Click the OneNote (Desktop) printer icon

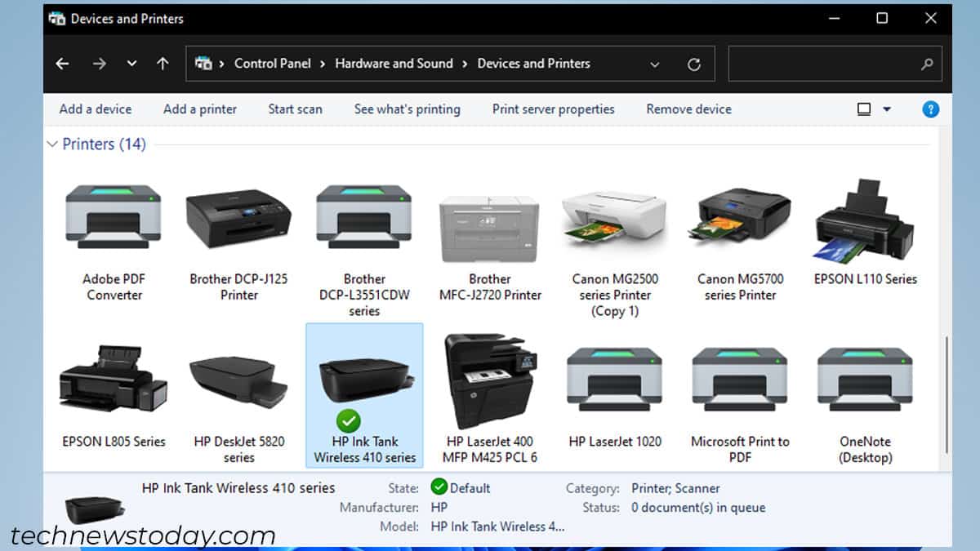pyautogui.click(x=865, y=381)
